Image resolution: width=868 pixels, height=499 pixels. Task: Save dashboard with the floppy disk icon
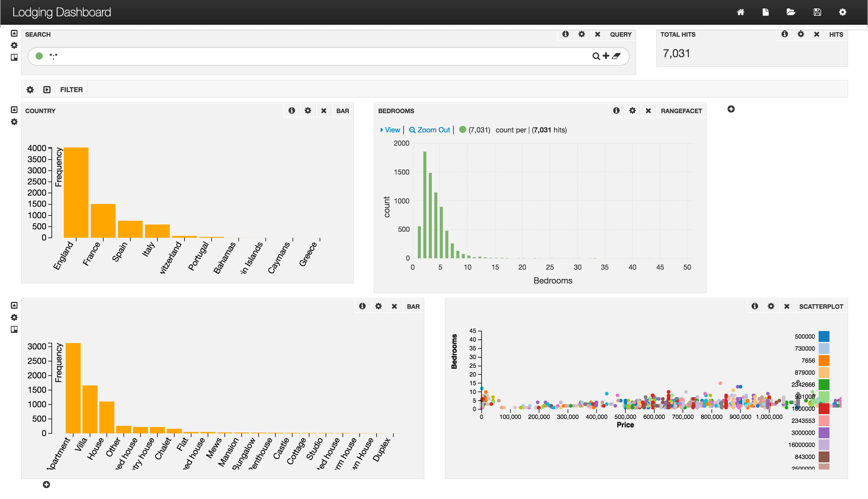[x=817, y=12]
